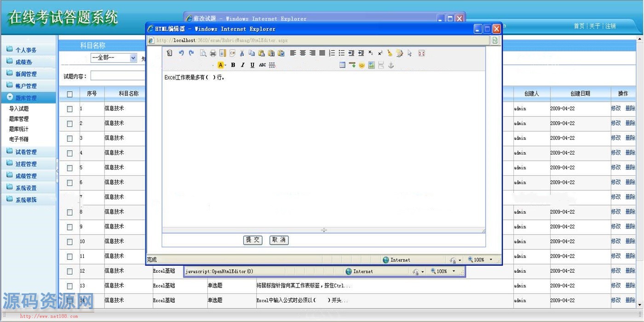Screen dimensions: 644x322
Task: Click the 提交 submit button
Action: [253, 240]
